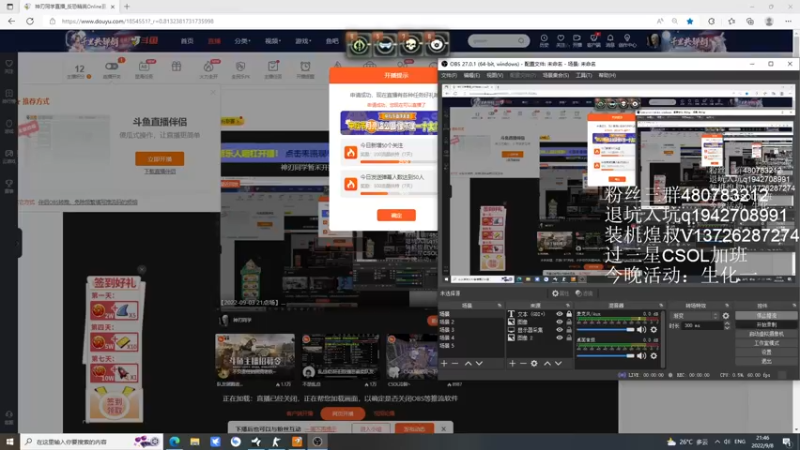800x450 pixels.
Task: Open follows heart icon in Douyu header
Action: click(560, 40)
